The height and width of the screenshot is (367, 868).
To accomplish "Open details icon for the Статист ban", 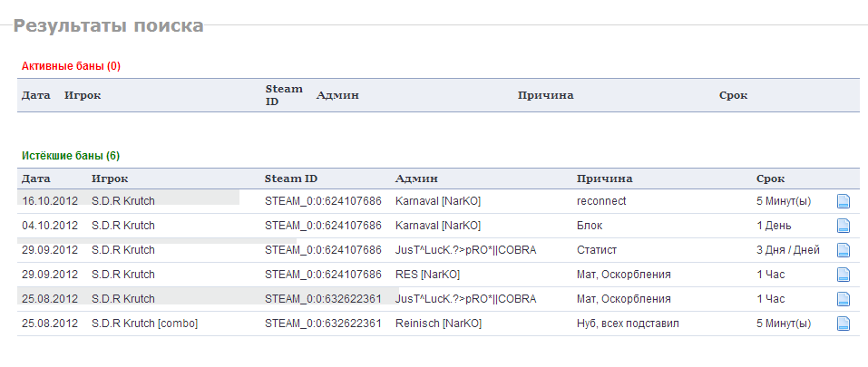I will point(843,250).
